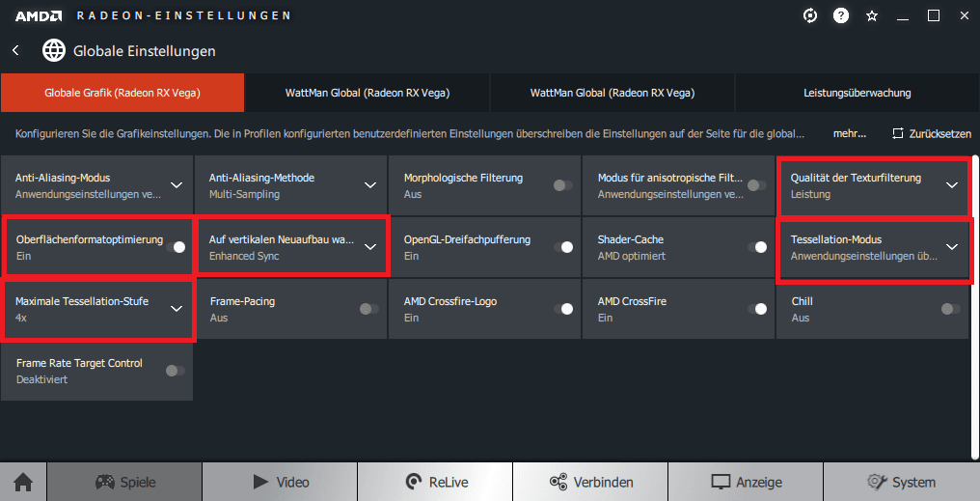The image size is (980, 501).
Task: Toggle the Frame-Pacing switch
Action: [x=368, y=309]
